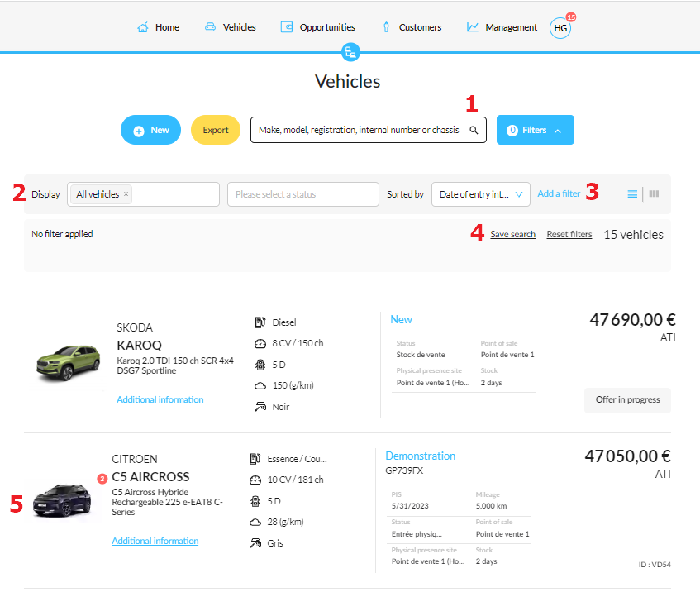Screen dimensions: 700x597
Task: Click the C5 AIRCROSS model title
Action: click(x=150, y=477)
